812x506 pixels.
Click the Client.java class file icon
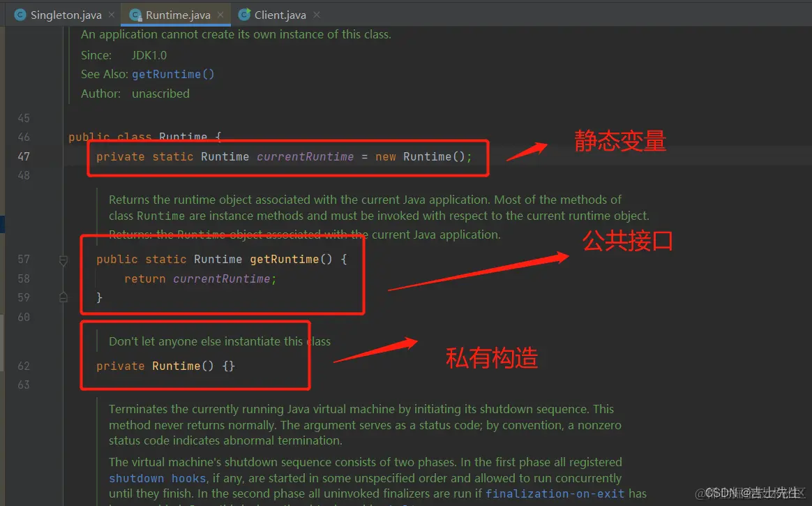[244, 15]
